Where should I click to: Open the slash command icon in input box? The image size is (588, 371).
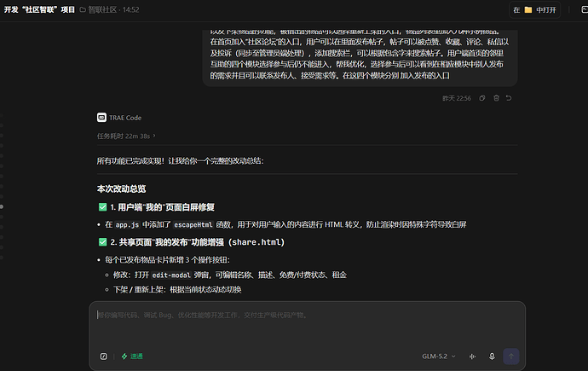tap(103, 357)
